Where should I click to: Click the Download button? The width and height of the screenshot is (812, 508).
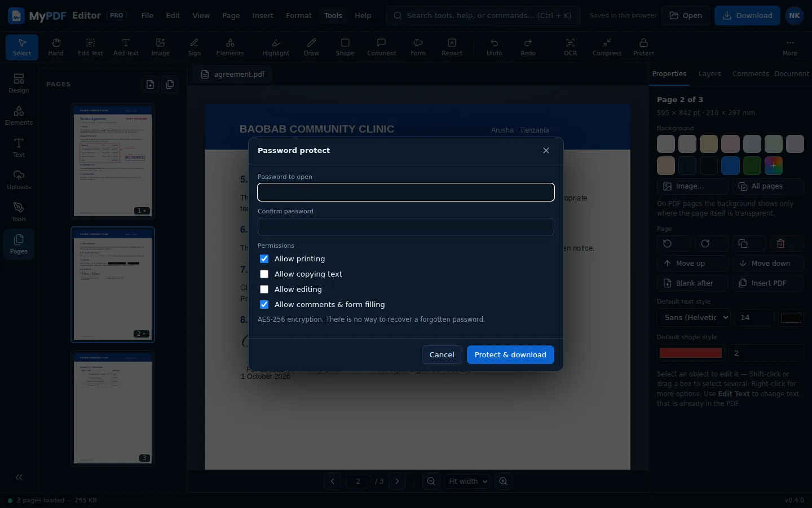coord(747,16)
